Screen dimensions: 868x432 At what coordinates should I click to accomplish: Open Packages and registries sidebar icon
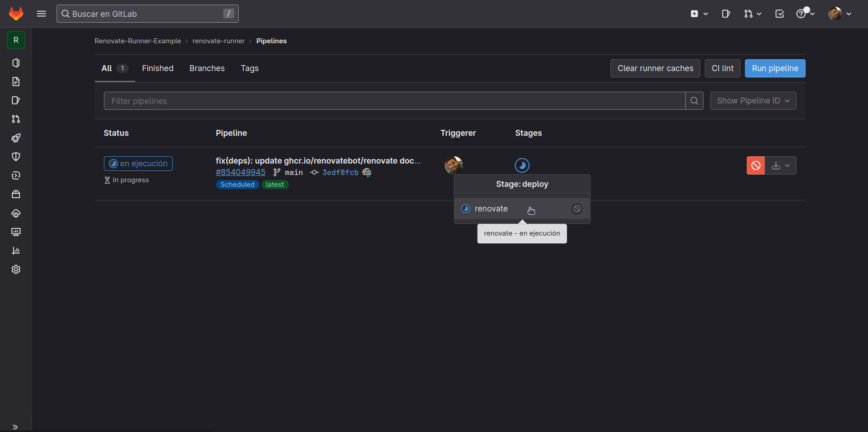point(16,194)
